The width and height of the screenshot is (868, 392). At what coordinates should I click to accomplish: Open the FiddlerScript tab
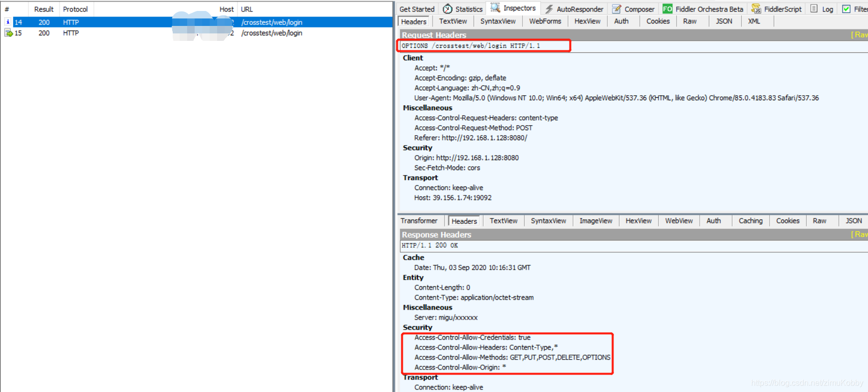tap(783, 9)
